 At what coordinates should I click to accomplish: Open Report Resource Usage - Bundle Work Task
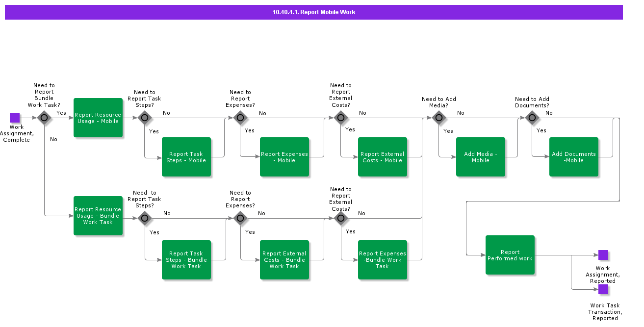pos(98,216)
